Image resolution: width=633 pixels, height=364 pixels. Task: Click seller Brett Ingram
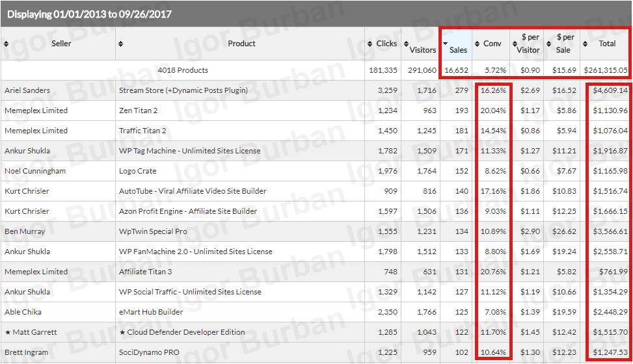(x=26, y=352)
